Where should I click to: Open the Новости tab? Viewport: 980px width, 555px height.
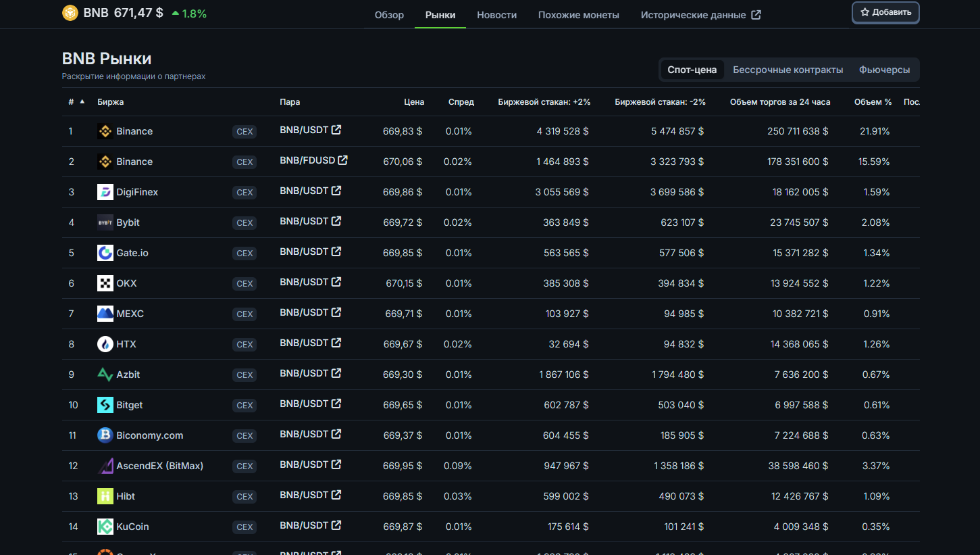(x=496, y=15)
